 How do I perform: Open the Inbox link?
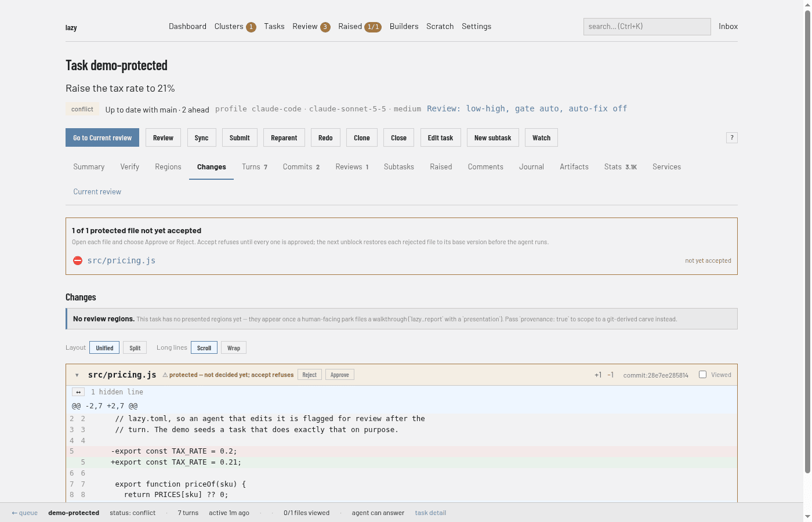pyautogui.click(x=728, y=27)
